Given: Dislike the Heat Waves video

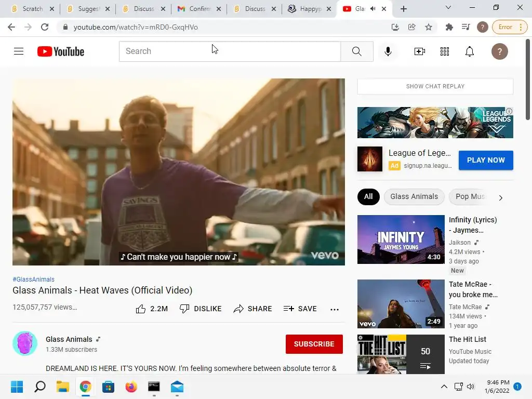Looking at the screenshot, I should click(201, 309).
